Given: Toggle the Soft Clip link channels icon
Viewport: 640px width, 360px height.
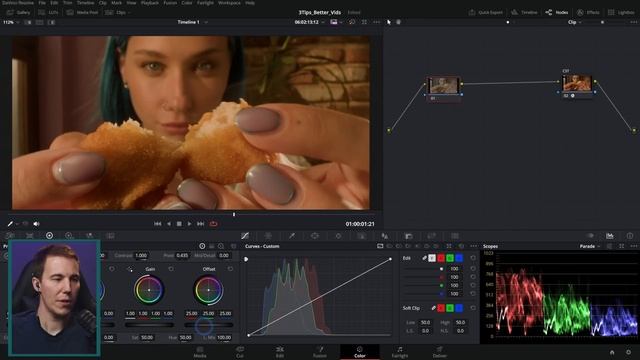Looking at the screenshot, I should pyautogui.click(x=433, y=308).
